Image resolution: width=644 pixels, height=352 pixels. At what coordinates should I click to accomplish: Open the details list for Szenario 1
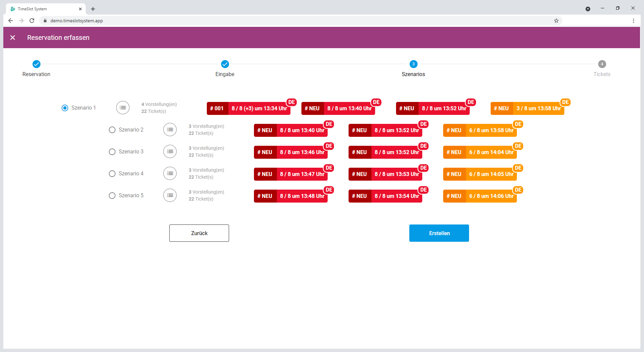click(123, 108)
